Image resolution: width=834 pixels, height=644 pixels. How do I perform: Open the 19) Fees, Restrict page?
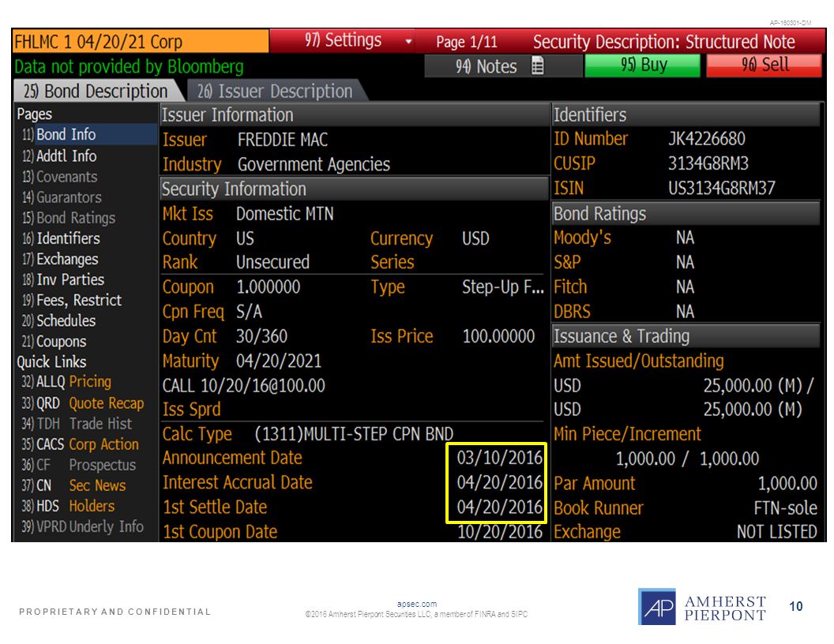72,300
